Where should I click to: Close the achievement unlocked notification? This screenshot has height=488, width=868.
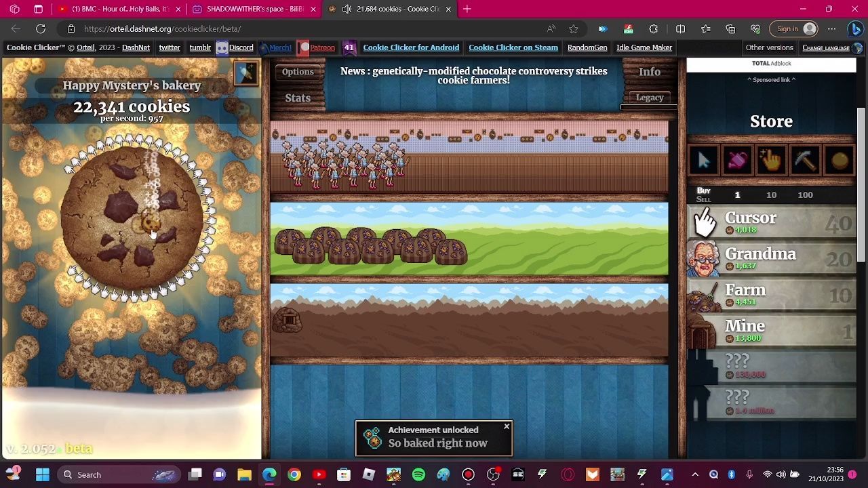[506, 427]
